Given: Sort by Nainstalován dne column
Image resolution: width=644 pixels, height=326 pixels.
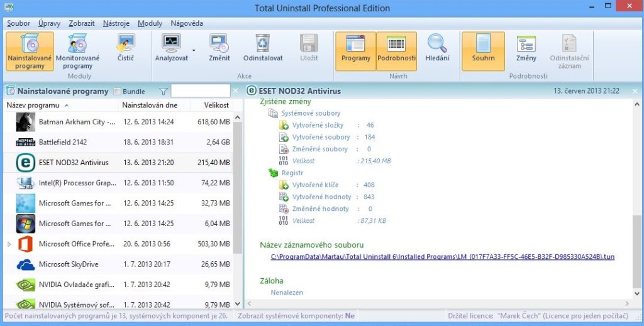Looking at the screenshot, I should click(x=155, y=106).
